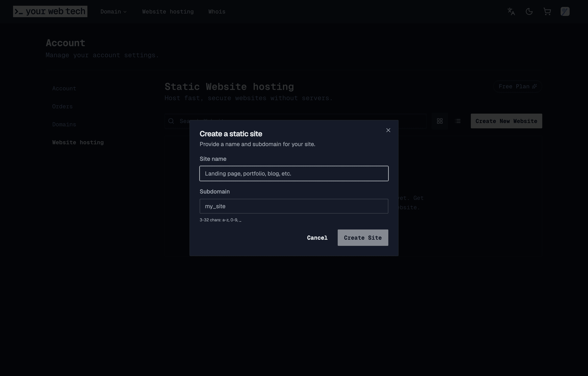Screen dimensions: 588x376
Task: Expand the Domain dropdown menu
Action: point(114,11)
